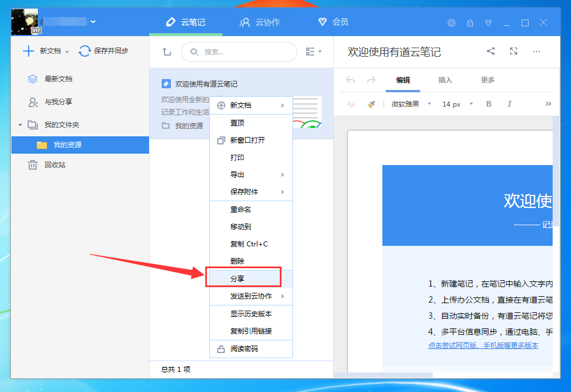Open 发送到云协作 submenu
The width and height of the screenshot is (571, 392).
251,296
